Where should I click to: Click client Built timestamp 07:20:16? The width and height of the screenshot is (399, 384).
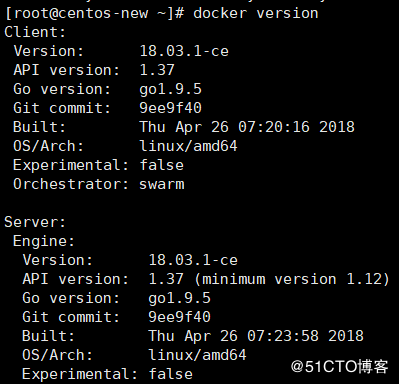point(274,127)
